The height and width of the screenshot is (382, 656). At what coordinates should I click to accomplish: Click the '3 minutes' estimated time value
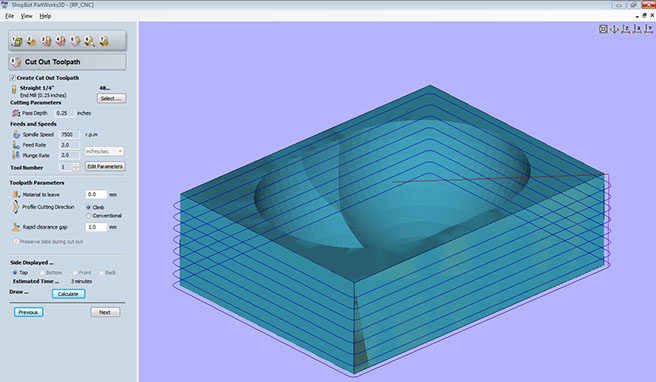(81, 281)
